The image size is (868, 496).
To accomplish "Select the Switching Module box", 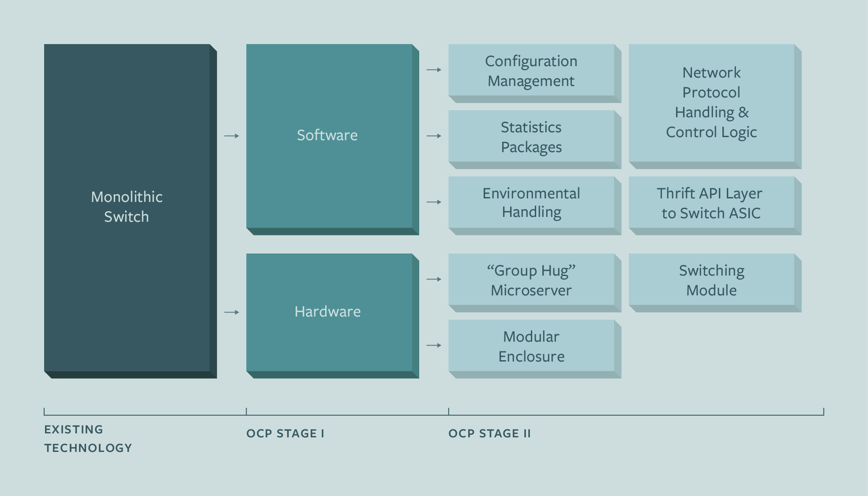I will coord(715,283).
